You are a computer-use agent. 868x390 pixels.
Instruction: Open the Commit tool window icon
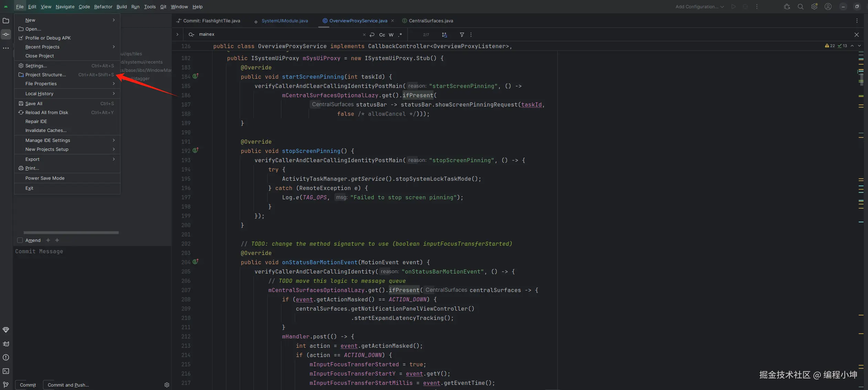pos(6,34)
